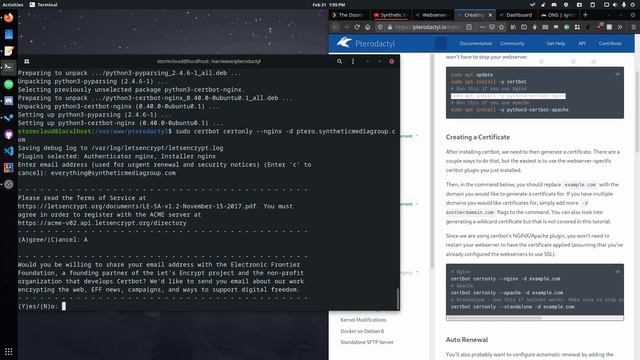Launch the text editor notepad dock icon
The image size is (640, 360).
[9, 51]
